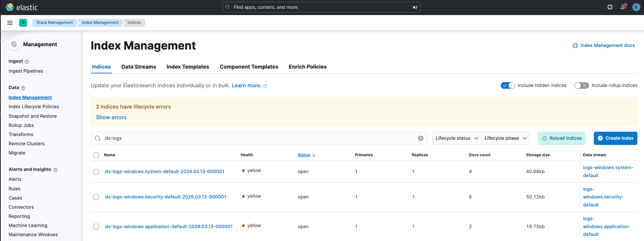Open Machine Learning in sidebar
The width and height of the screenshot is (644, 241).
28,226
